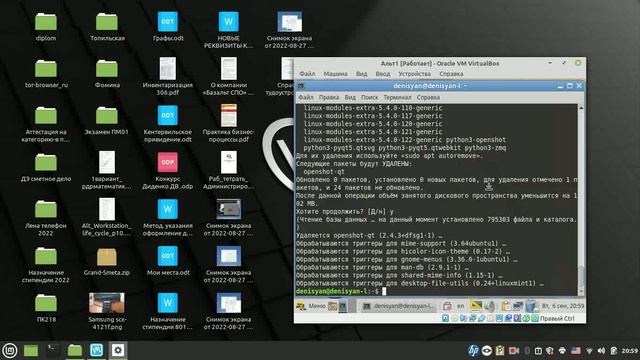Open the terminal window's Файл menu
Screen dimensions: 640x360
click(306, 97)
